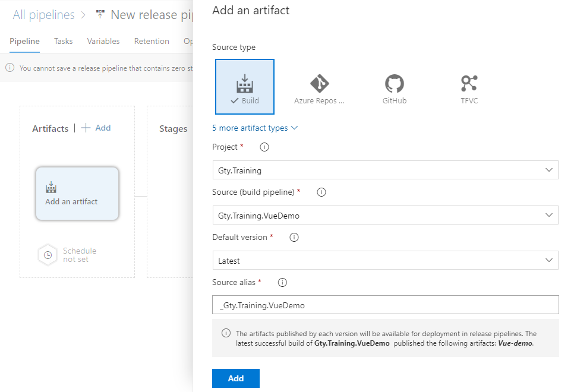Switch to the Tasks tab

[63, 42]
